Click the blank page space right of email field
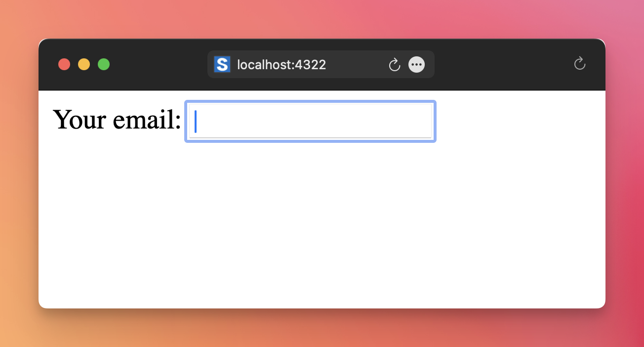 pyautogui.click(x=519, y=121)
